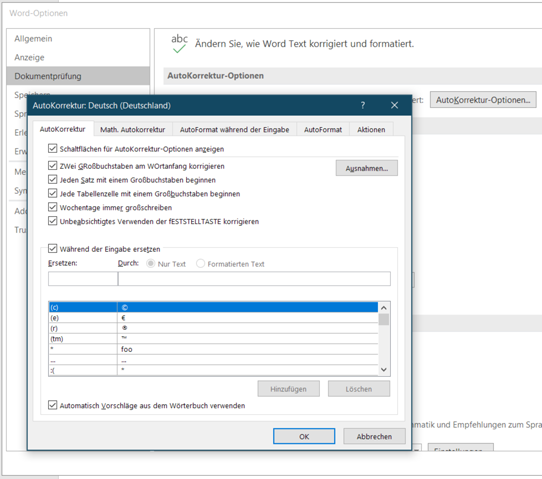542x479 pixels.
Task: Select the (c) copyright list entry
Action: 213,307
